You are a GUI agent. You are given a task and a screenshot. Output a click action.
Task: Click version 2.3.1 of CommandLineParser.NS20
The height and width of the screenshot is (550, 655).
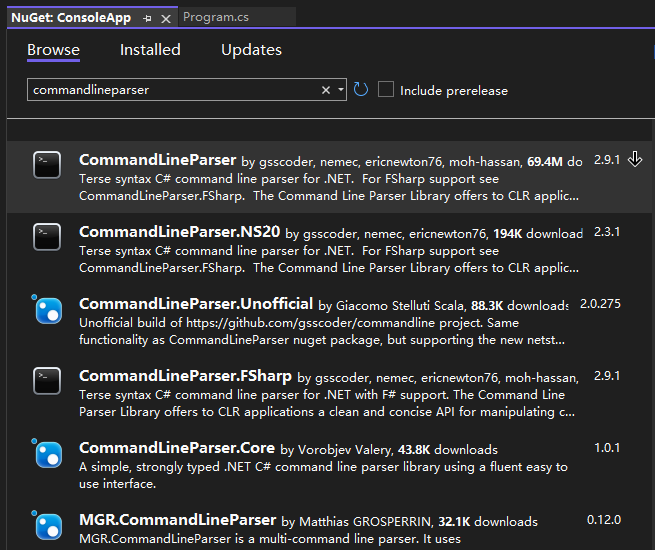tap(607, 232)
